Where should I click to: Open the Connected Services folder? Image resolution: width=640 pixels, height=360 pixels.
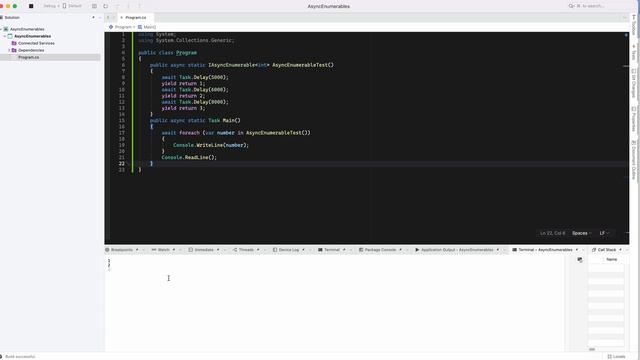click(36, 43)
